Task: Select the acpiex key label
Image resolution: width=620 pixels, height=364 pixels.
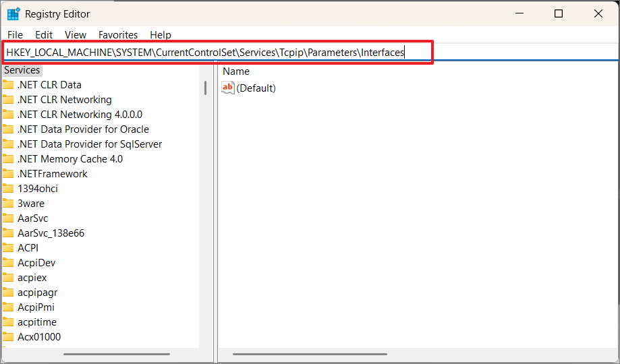Action: [x=32, y=278]
